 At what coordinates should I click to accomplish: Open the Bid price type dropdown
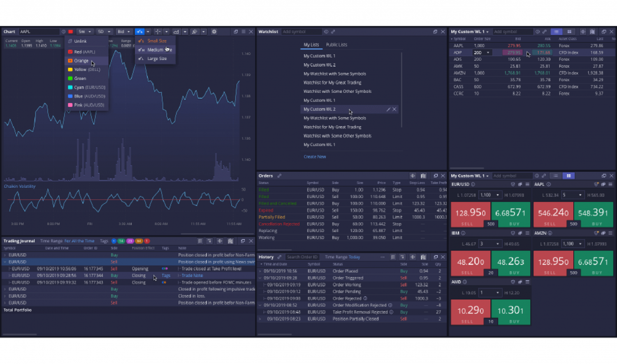(x=123, y=31)
